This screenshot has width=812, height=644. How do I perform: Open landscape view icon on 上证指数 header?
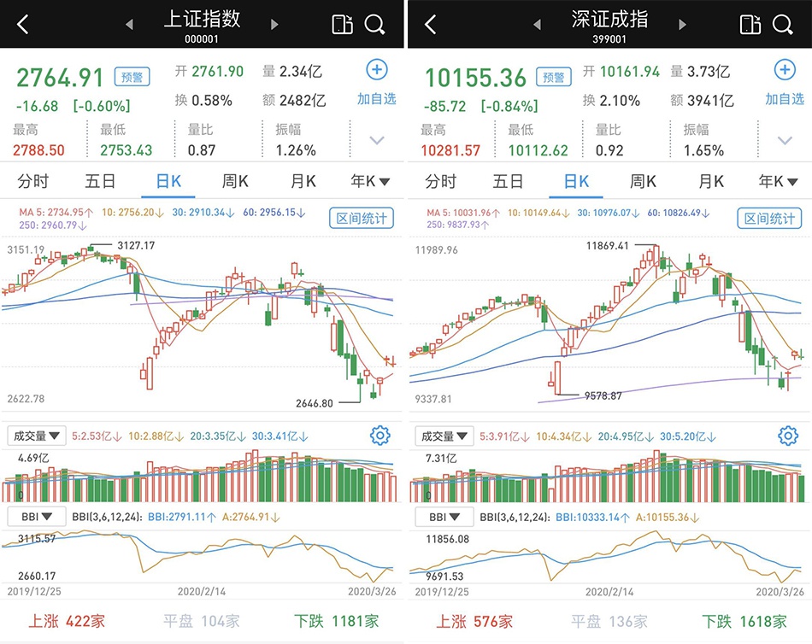(342, 24)
